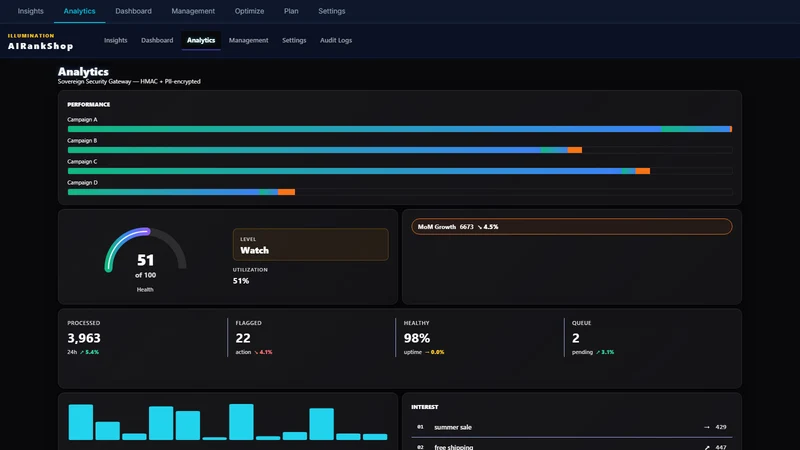Open the top Management tab

pos(193,11)
